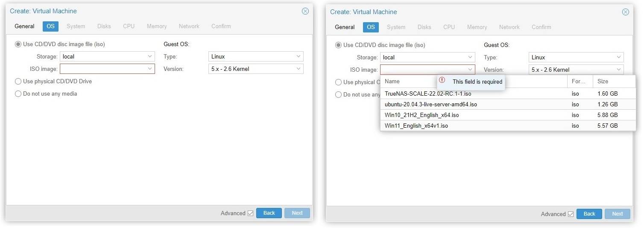Choose the "Use physical CD/DVD Drive" radio
The height and width of the screenshot is (228, 644).
click(18, 82)
